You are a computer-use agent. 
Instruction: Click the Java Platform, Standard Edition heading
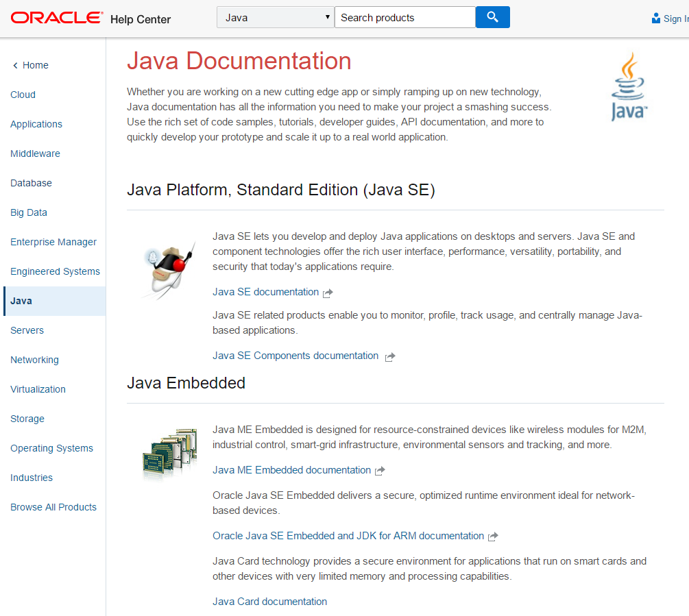(281, 190)
